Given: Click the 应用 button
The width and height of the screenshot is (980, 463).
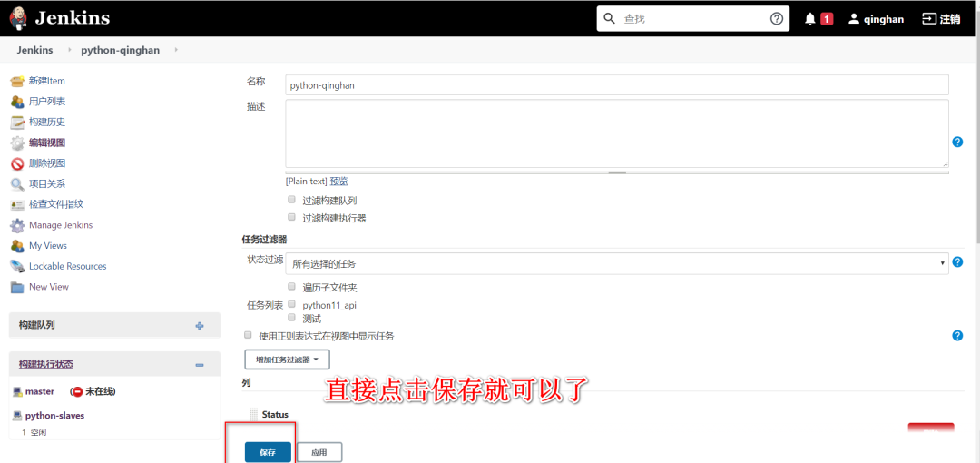Looking at the screenshot, I should click(x=319, y=452).
